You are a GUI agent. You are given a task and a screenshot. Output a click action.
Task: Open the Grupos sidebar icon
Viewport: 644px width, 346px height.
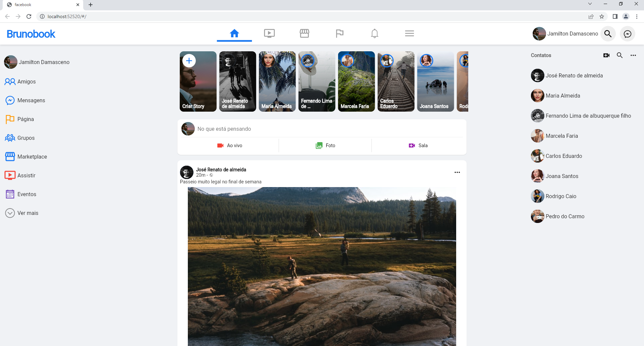coord(10,138)
